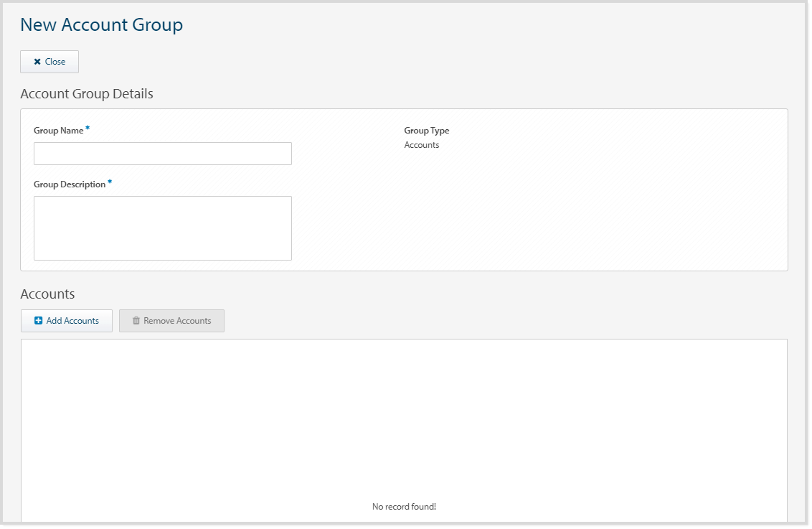The width and height of the screenshot is (812, 529).
Task: Click inside the Group Name text field
Action: tap(162, 153)
